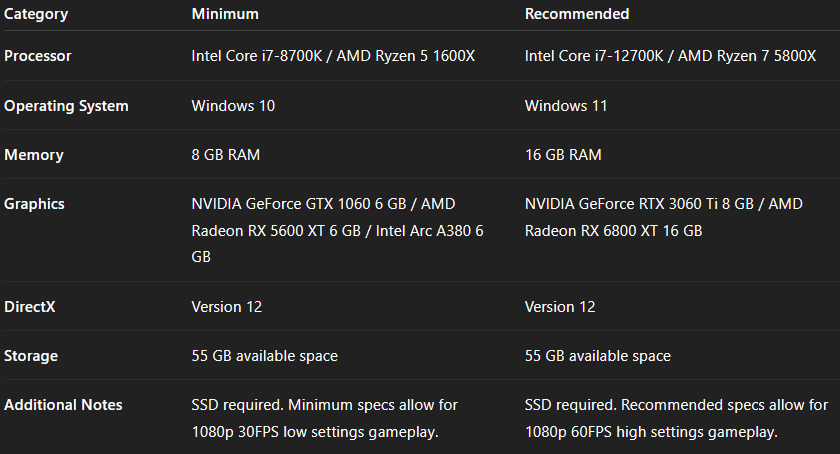Click the minimum DirectX Version 12 cell
The width and height of the screenshot is (840, 454).
(x=227, y=306)
